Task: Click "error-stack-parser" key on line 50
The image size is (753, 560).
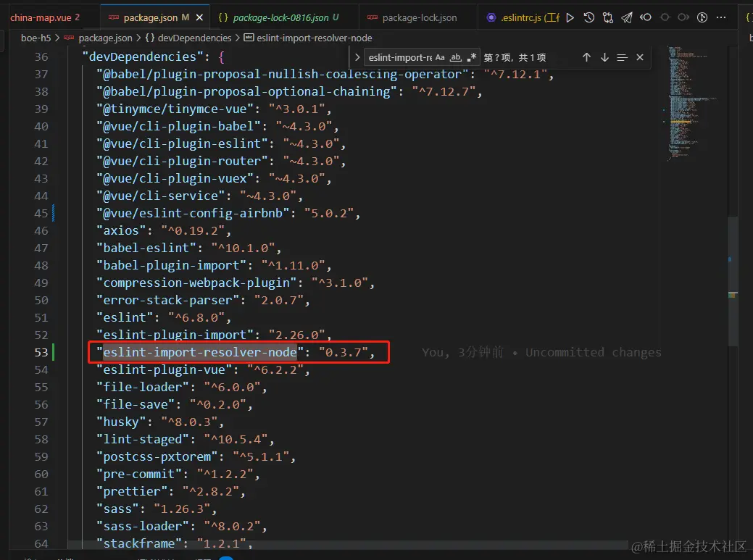Action: [x=167, y=300]
